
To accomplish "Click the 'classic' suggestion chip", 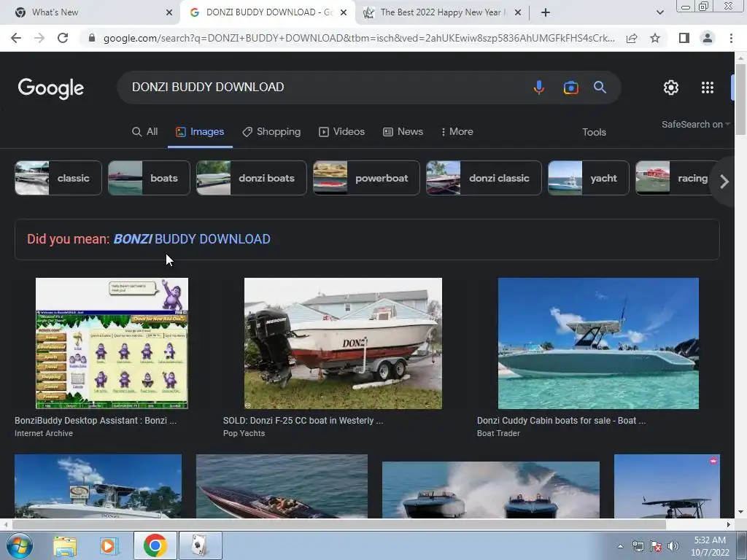I will pos(58,178).
